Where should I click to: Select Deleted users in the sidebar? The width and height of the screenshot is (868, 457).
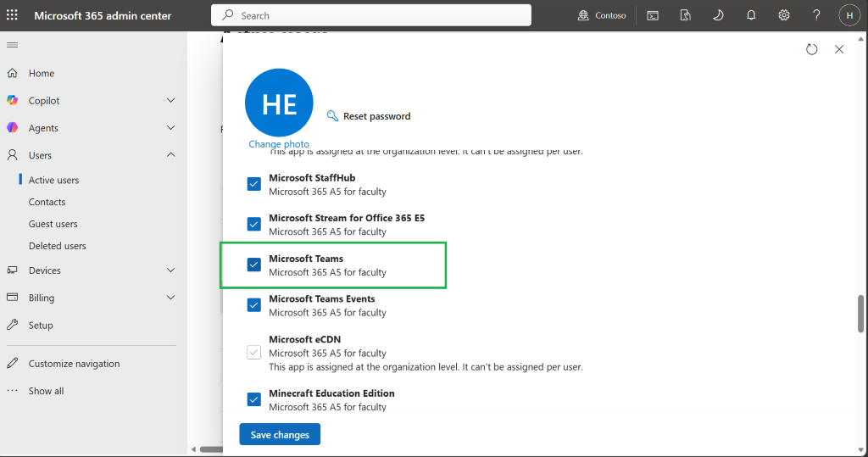58,245
